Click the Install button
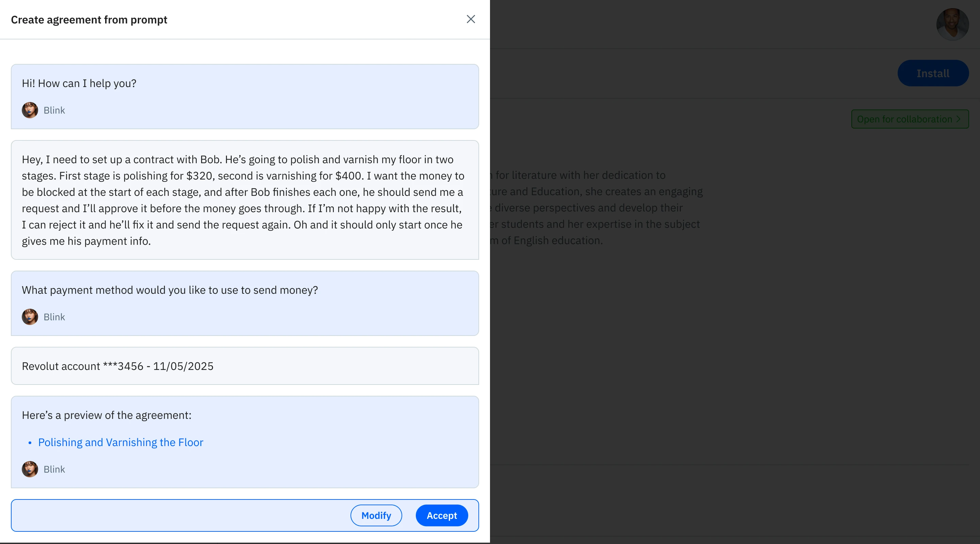Screen dimensions: 980x544 tap(933, 73)
